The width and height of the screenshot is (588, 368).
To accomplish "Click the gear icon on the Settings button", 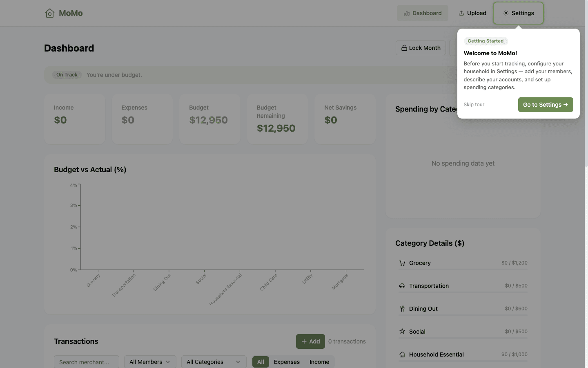I will pos(506,13).
